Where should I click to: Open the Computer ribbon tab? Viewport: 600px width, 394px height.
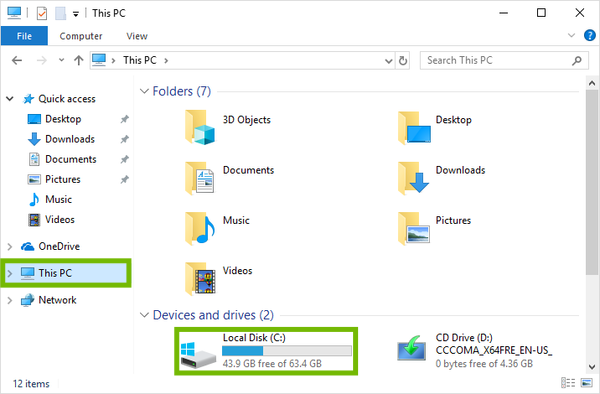(x=81, y=36)
